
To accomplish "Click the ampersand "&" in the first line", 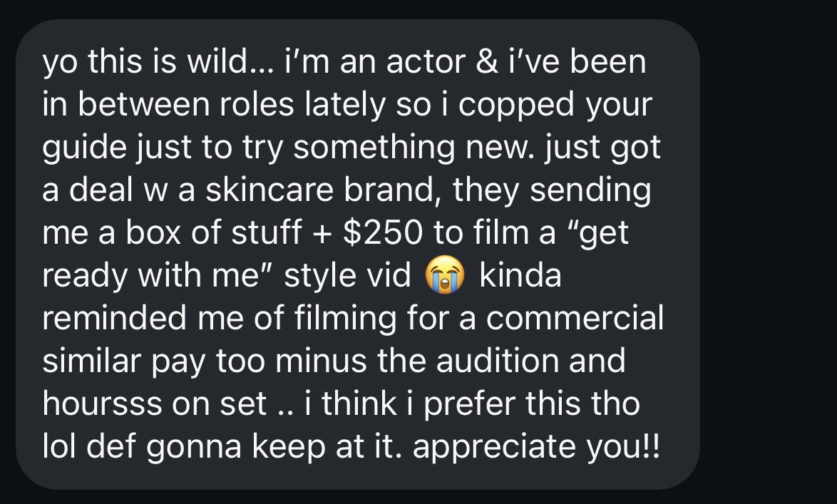I will click(x=486, y=61).
